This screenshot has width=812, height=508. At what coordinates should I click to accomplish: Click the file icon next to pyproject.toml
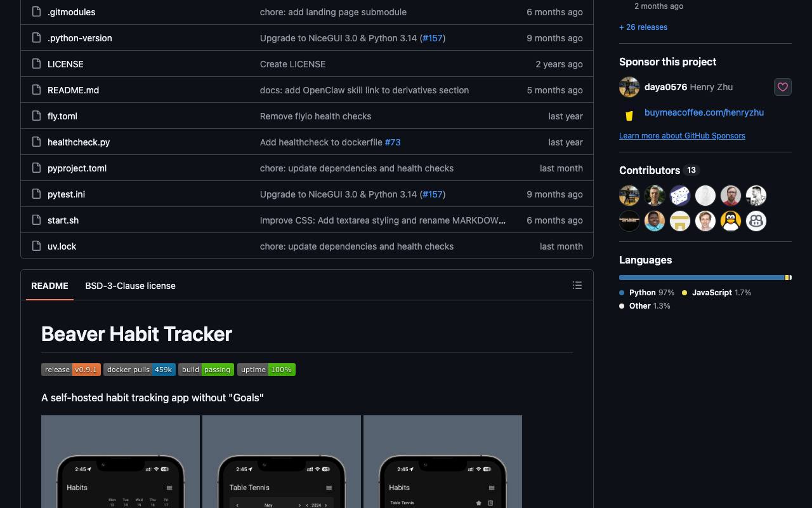tap(37, 168)
